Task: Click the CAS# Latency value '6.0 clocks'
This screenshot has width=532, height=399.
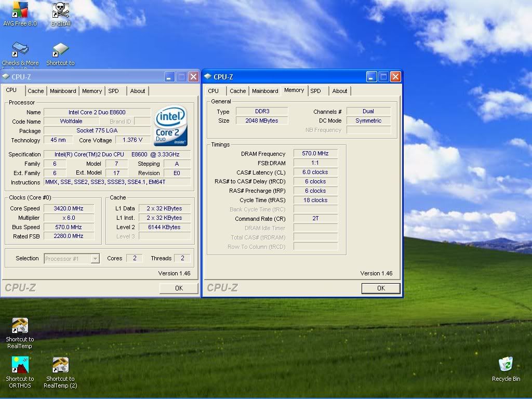Action: [x=315, y=172]
